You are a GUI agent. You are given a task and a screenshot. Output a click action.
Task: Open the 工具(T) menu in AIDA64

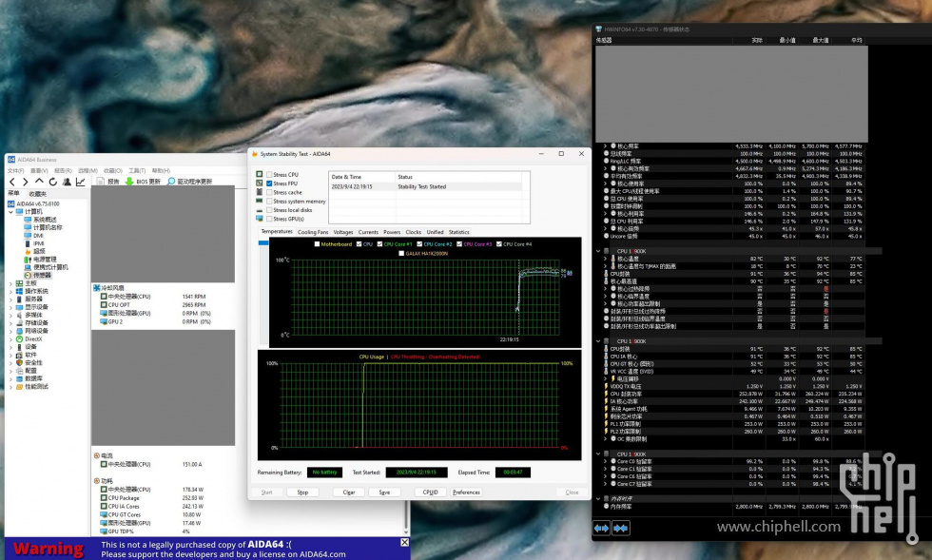[137, 170]
